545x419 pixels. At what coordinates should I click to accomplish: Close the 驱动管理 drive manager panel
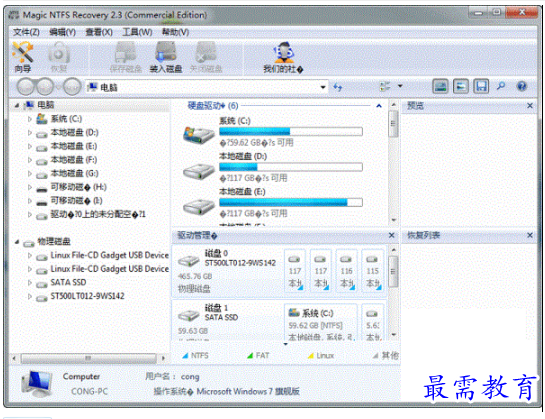(x=391, y=235)
